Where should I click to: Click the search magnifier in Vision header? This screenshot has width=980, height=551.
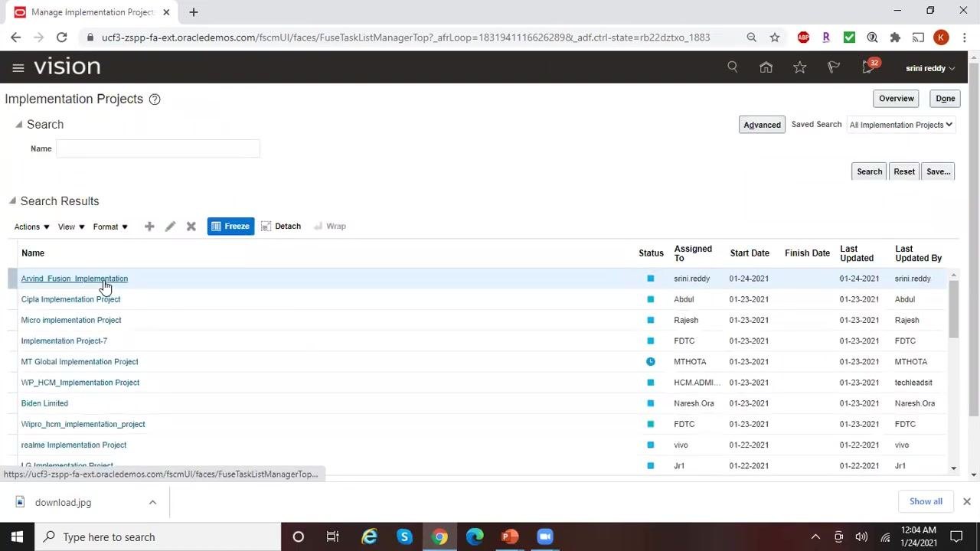point(733,67)
